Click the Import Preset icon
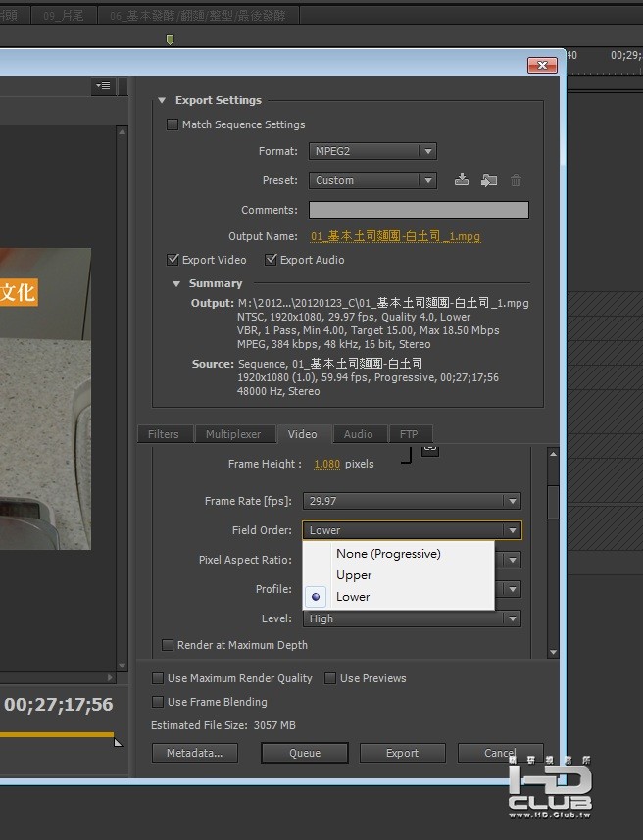 pos(489,180)
